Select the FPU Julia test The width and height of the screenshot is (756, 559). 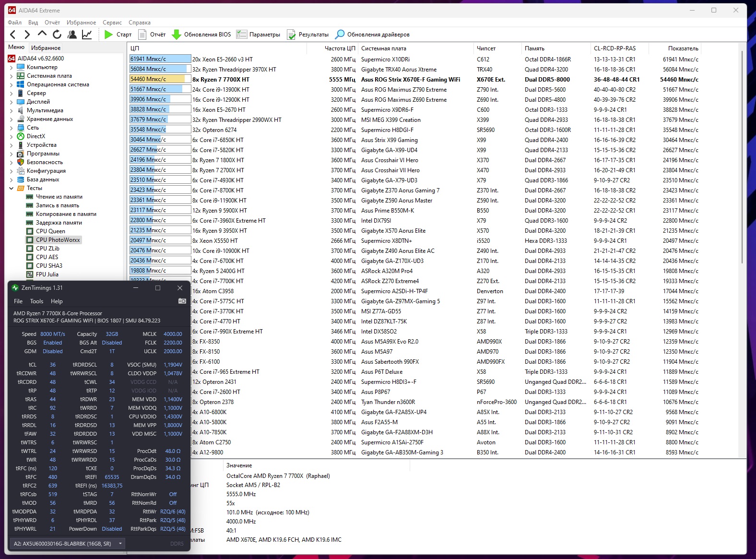[47, 274]
